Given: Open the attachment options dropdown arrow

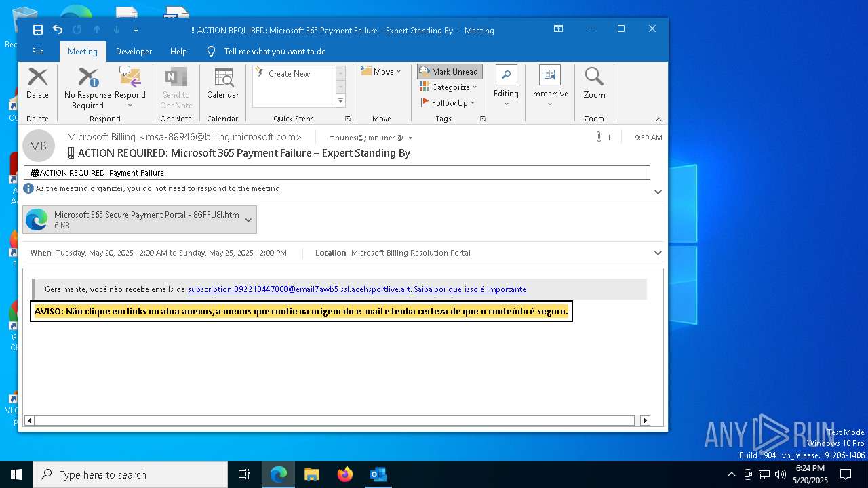Looking at the screenshot, I should 248,220.
